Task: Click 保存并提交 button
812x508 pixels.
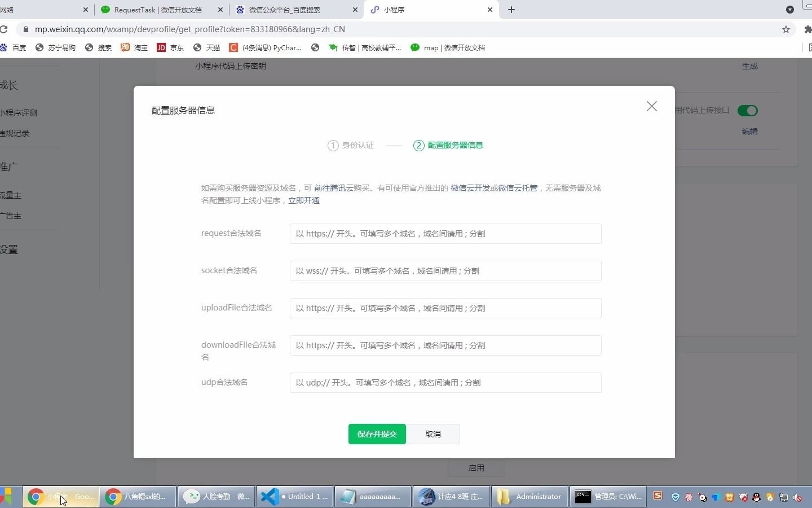Action: [x=377, y=434]
